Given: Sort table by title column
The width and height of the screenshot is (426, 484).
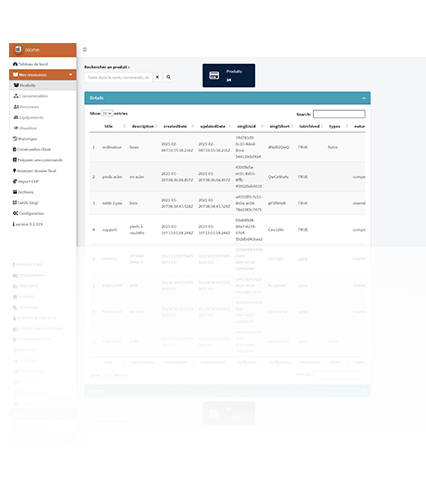Looking at the screenshot, I should (109, 126).
